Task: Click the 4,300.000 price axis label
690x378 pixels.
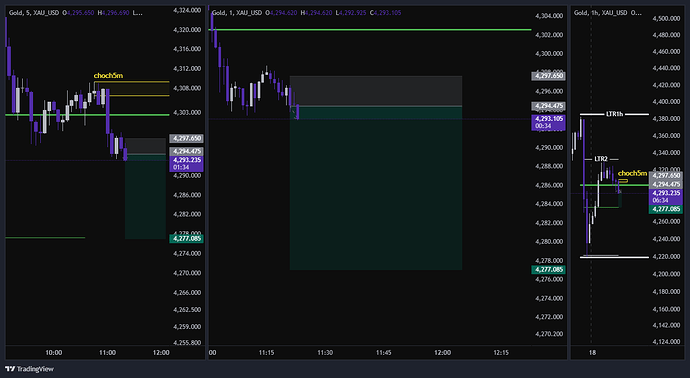Action: click(x=549, y=54)
